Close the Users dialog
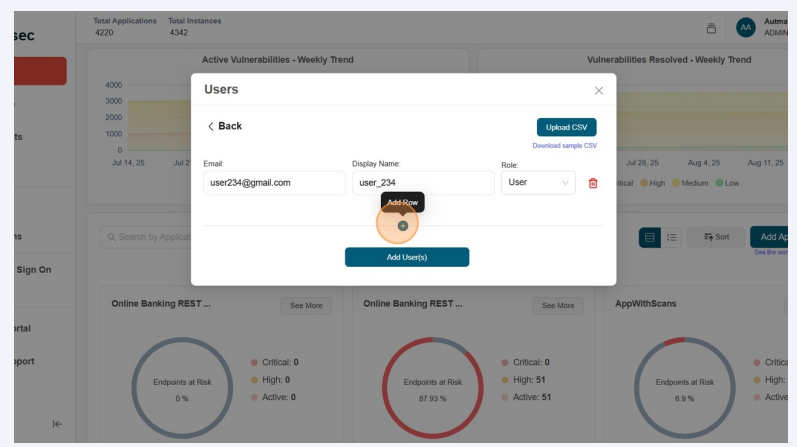 pos(599,91)
